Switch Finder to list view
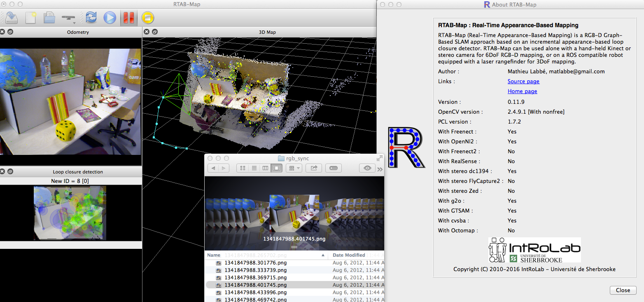Viewport: 644px width, 302px height. 254,168
